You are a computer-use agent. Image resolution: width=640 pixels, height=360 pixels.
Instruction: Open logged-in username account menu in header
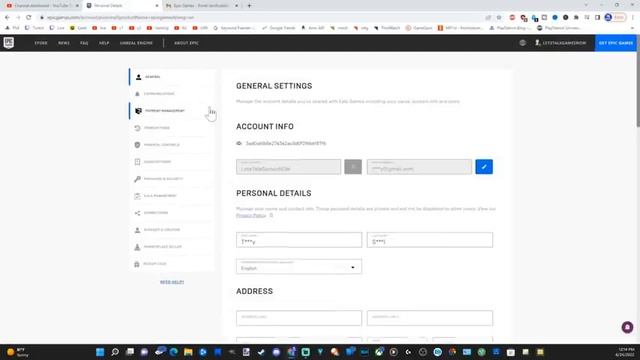point(560,43)
